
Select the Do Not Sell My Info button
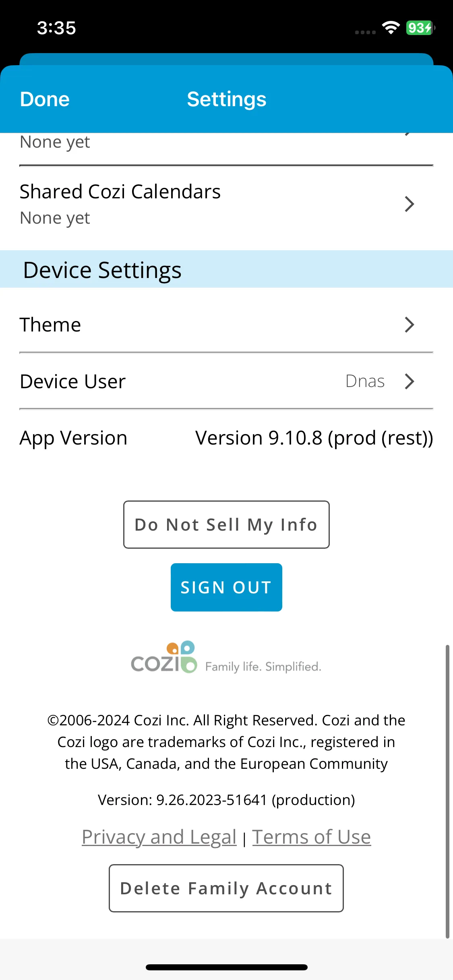click(226, 525)
